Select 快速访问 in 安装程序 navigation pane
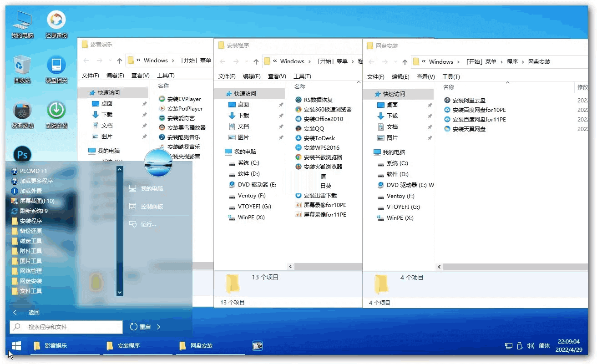Screen dimensions: 597x364 (x=249, y=93)
